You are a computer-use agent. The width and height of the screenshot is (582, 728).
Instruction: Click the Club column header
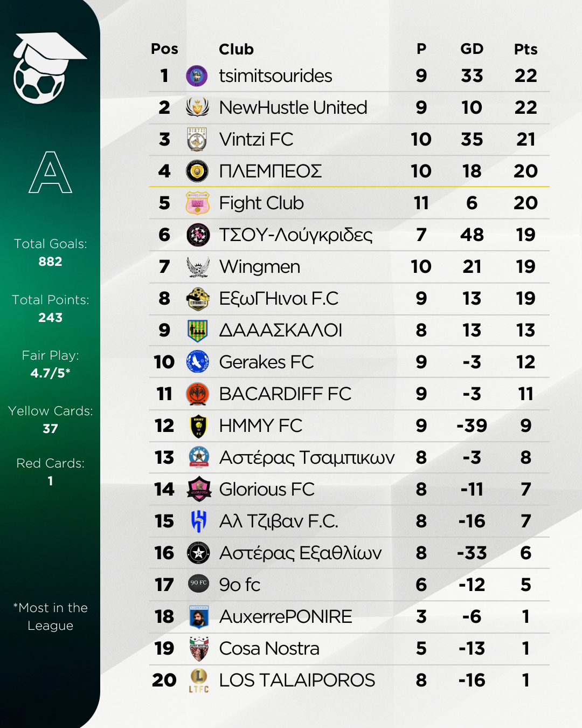point(236,49)
